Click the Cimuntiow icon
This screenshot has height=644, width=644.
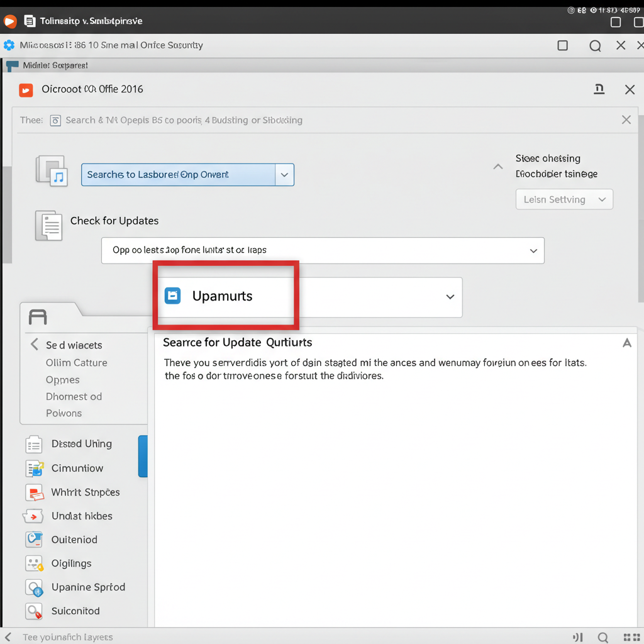[35, 468]
